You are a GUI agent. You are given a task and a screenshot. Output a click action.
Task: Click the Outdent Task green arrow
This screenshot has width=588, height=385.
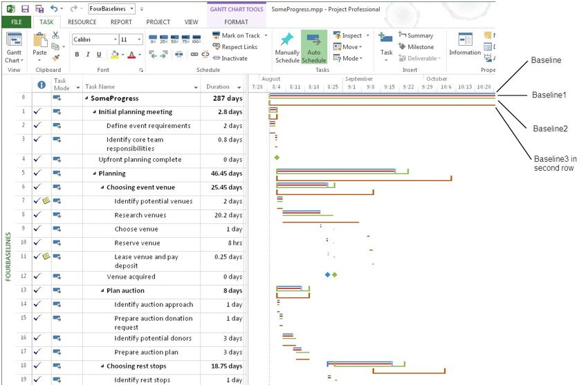click(153, 55)
